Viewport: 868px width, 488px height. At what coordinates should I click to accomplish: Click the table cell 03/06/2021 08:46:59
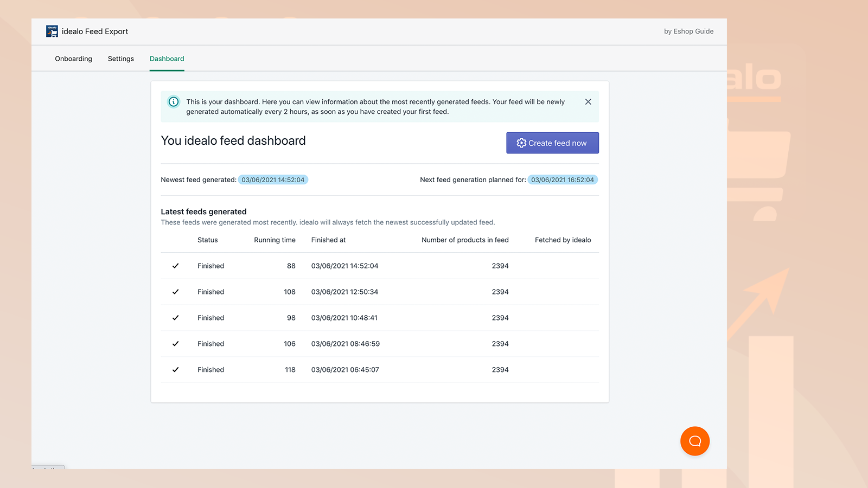pos(346,344)
